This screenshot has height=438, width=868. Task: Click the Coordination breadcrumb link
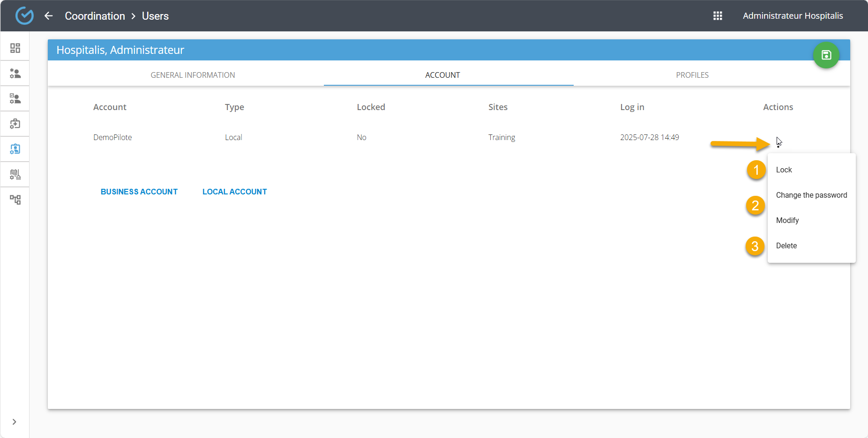[95, 16]
